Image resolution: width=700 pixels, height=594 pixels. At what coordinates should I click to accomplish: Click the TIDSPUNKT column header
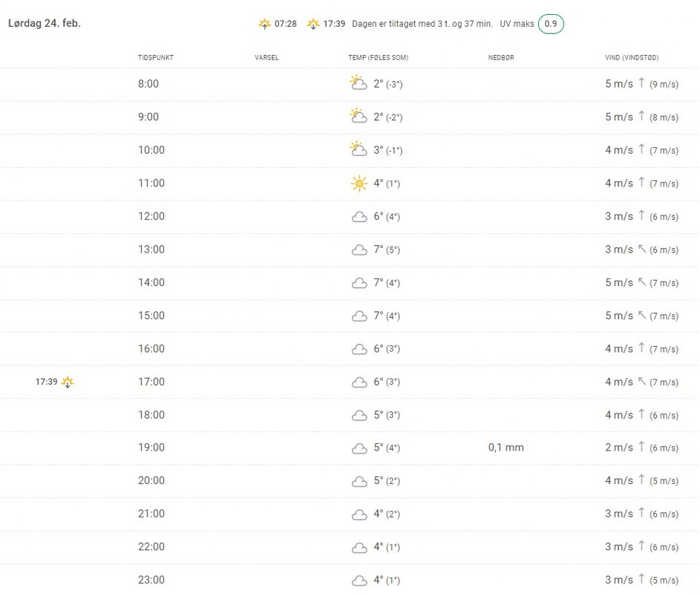point(156,58)
